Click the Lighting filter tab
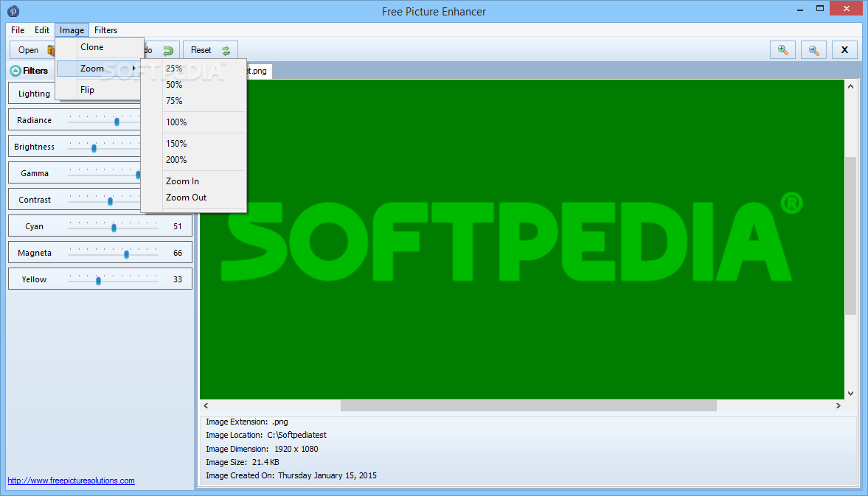The height and width of the screenshot is (496, 868). tap(34, 94)
